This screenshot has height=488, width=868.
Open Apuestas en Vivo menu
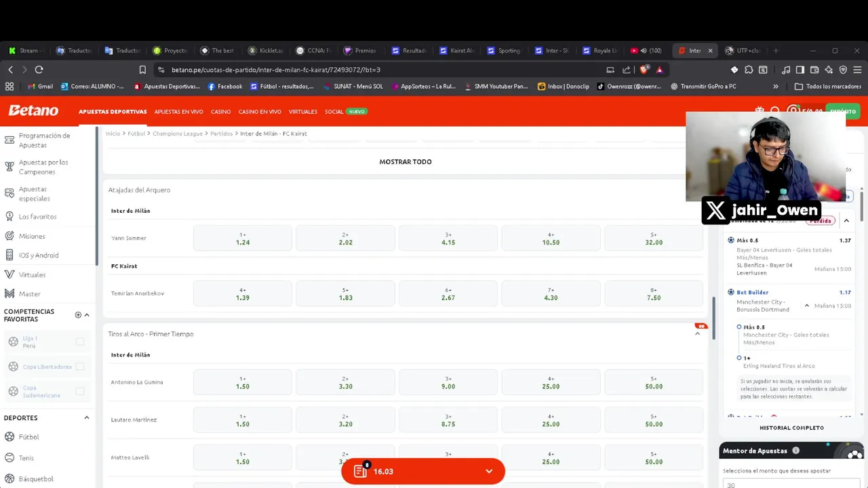tap(178, 111)
